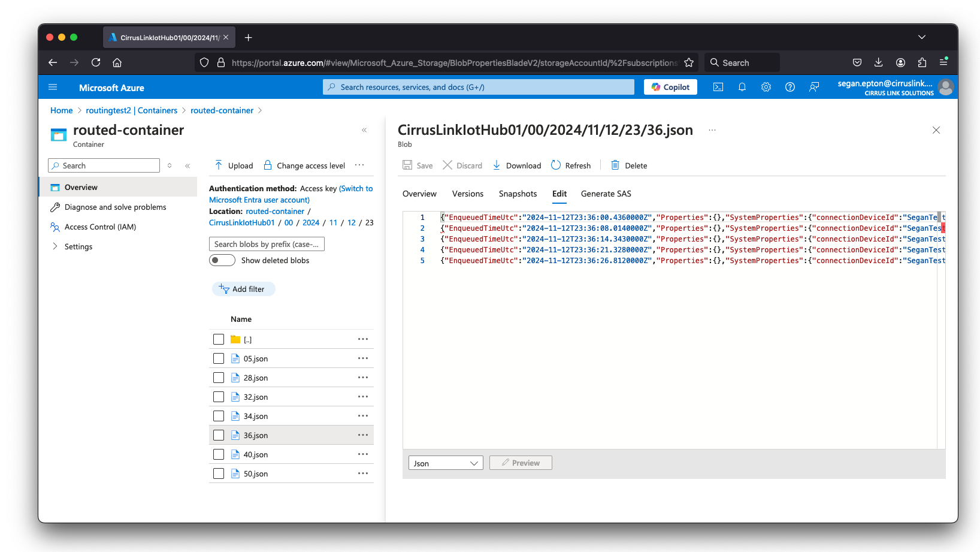Open portal settings gear icon
Image resolution: width=980 pixels, height=552 pixels.
766,88
